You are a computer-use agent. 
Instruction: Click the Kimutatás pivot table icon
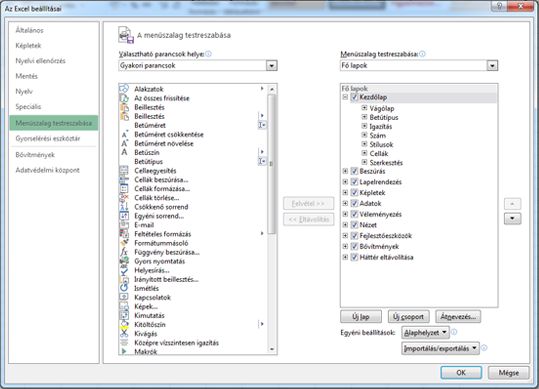[124, 315]
